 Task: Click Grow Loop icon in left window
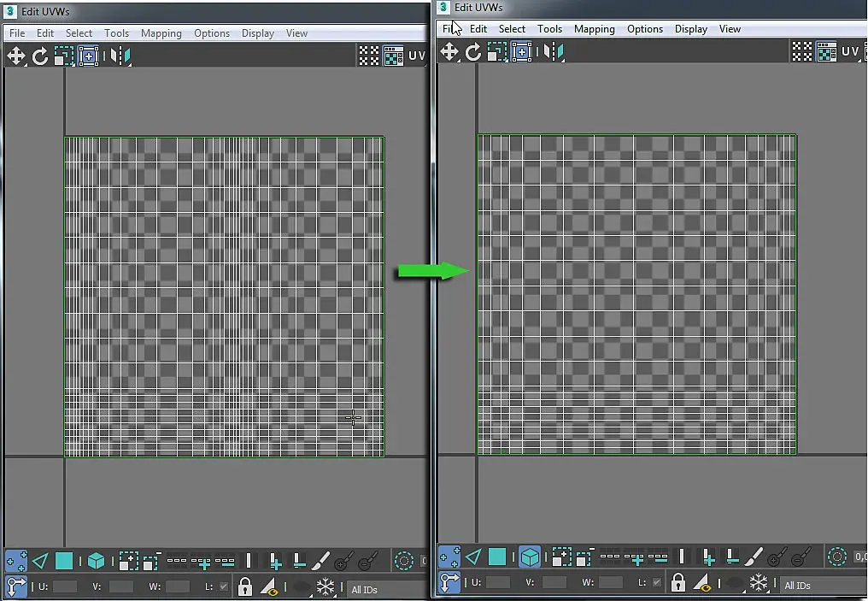tap(201, 563)
